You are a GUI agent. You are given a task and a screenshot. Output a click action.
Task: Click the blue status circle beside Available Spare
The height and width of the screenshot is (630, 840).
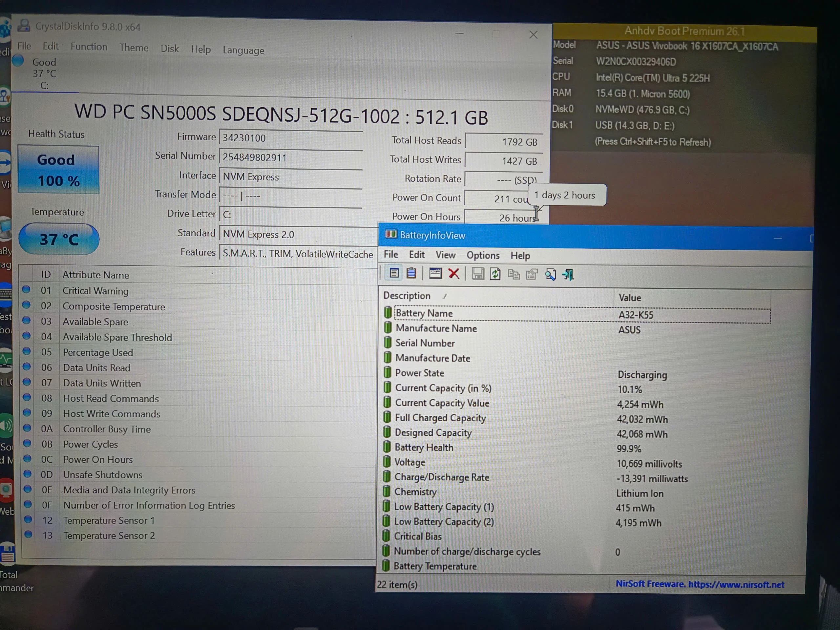tap(27, 321)
